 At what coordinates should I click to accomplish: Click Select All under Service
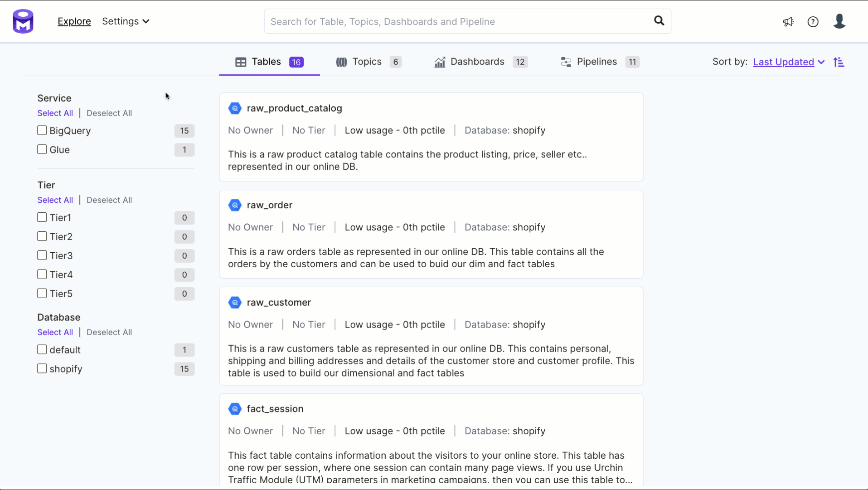pyautogui.click(x=55, y=113)
